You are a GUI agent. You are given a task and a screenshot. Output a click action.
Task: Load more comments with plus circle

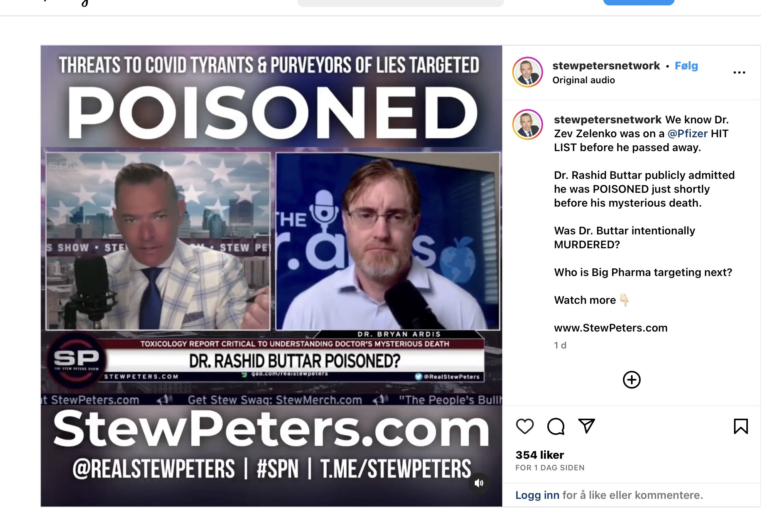[x=632, y=380]
